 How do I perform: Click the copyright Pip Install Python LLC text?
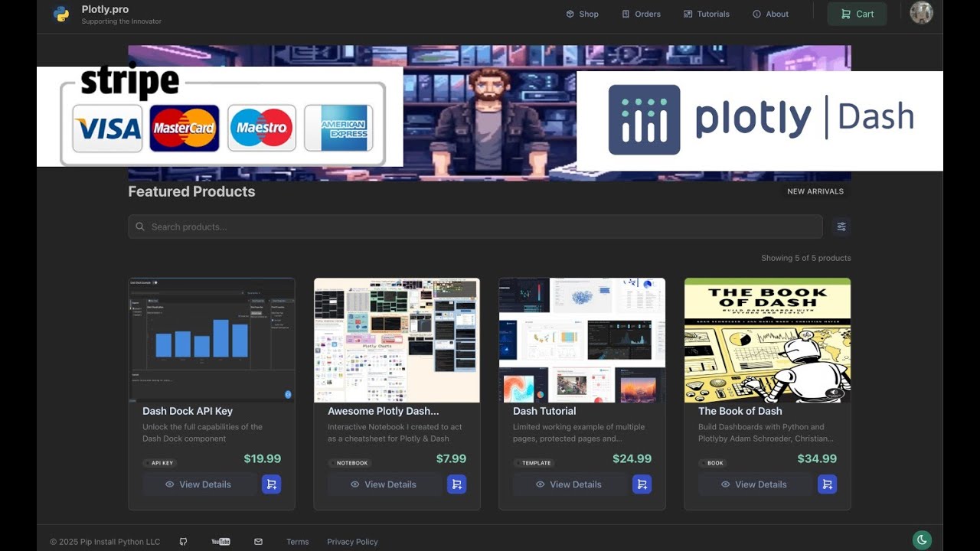[105, 542]
